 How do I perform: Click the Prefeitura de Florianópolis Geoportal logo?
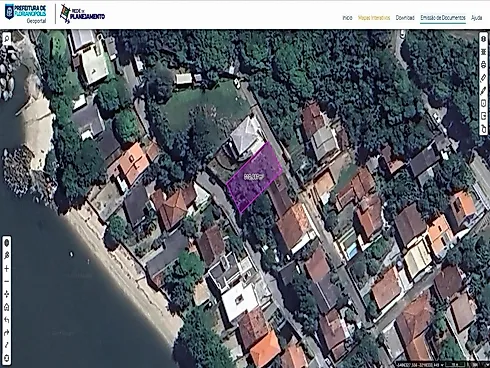pos(26,14)
